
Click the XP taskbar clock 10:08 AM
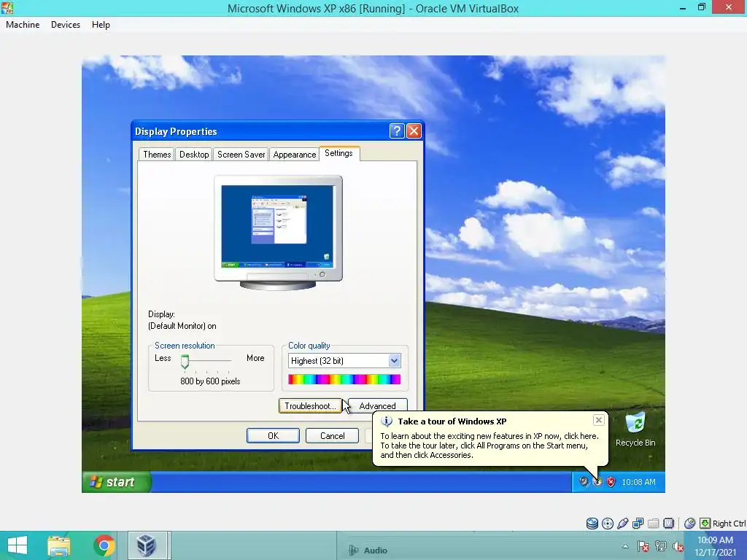638,482
